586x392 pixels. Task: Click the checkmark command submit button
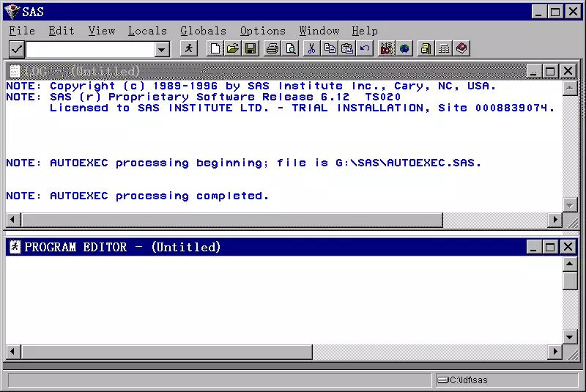coord(16,49)
